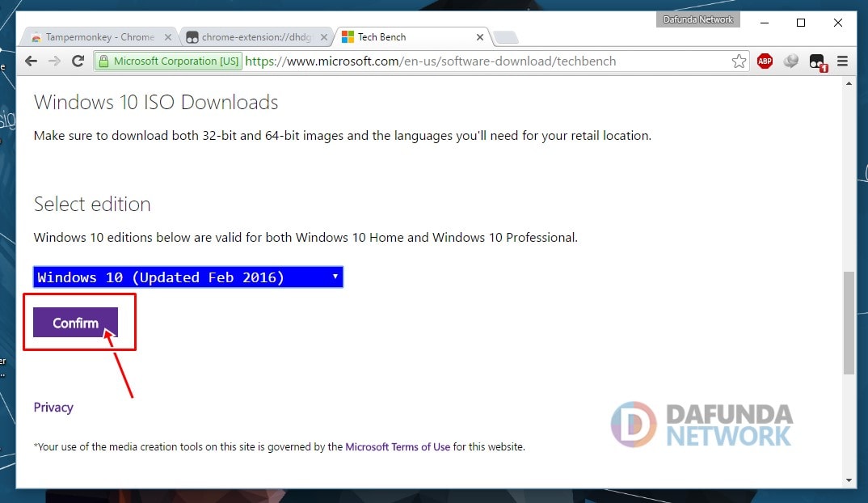Switch to the Tampermonkey tab
This screenshot has height=503, width=868.
(x=93, y=37)
